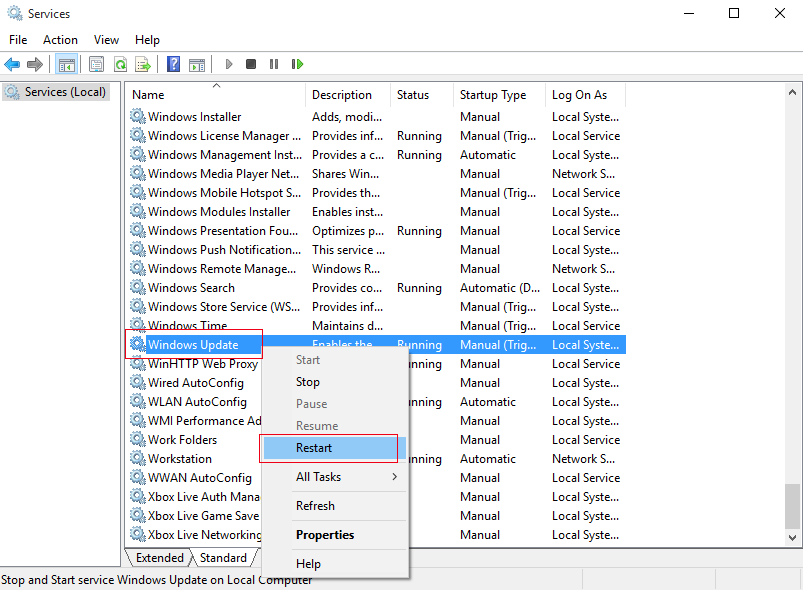Open Properties from the context menu
Viewport: 803px width, 590px height.
click(335, 535)
